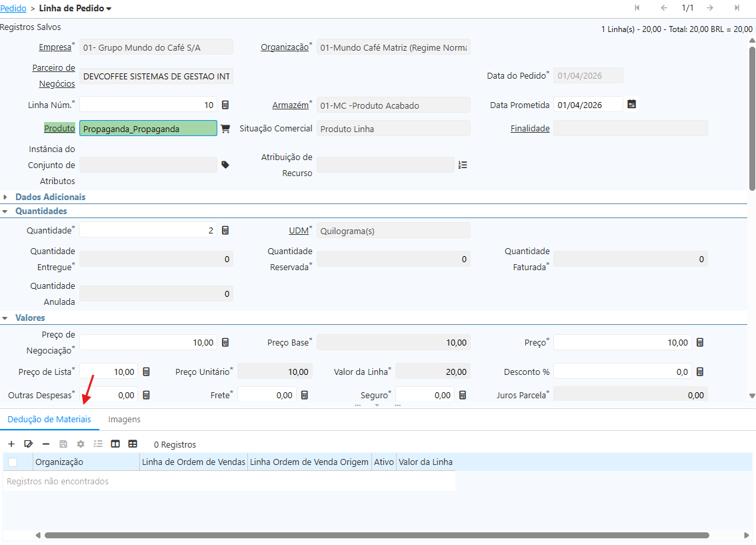Viewport: 756px width, 545px height.
Task: Switch to the Imagens tab
Action: 124,420
